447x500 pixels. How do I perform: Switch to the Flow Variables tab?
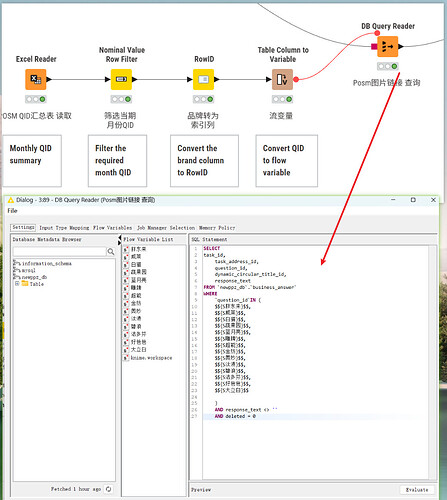point(112,228)
